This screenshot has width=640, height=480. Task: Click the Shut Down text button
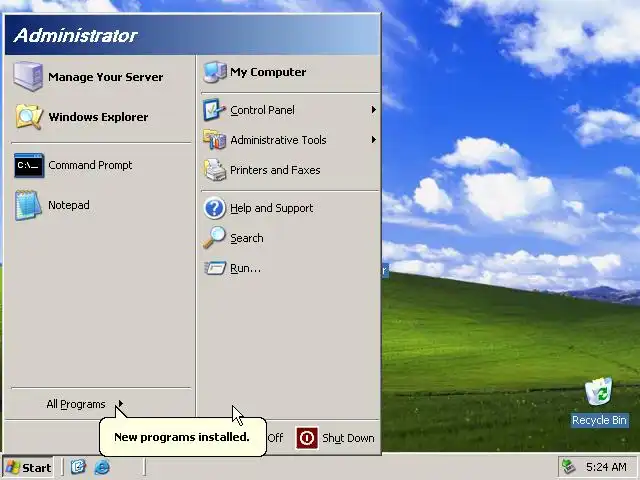[x=348, y=438]
